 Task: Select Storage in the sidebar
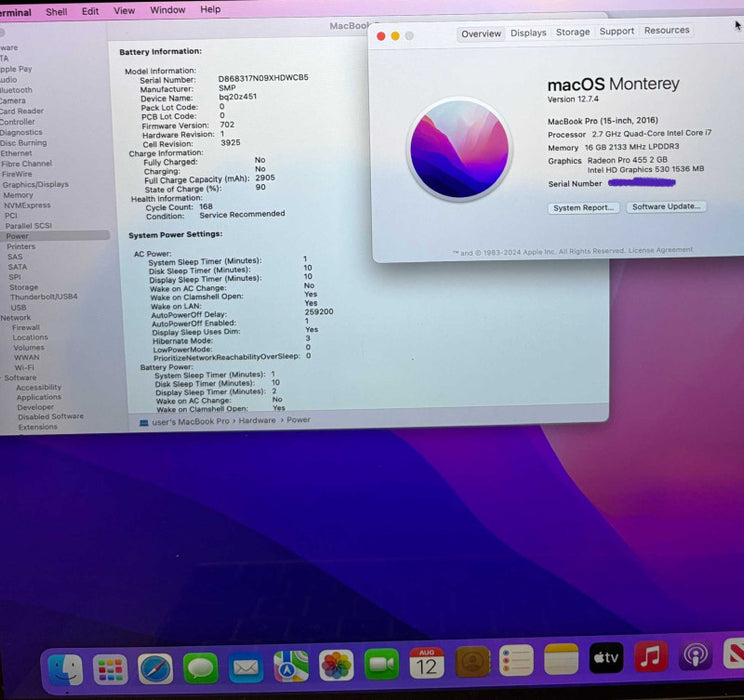23,287
